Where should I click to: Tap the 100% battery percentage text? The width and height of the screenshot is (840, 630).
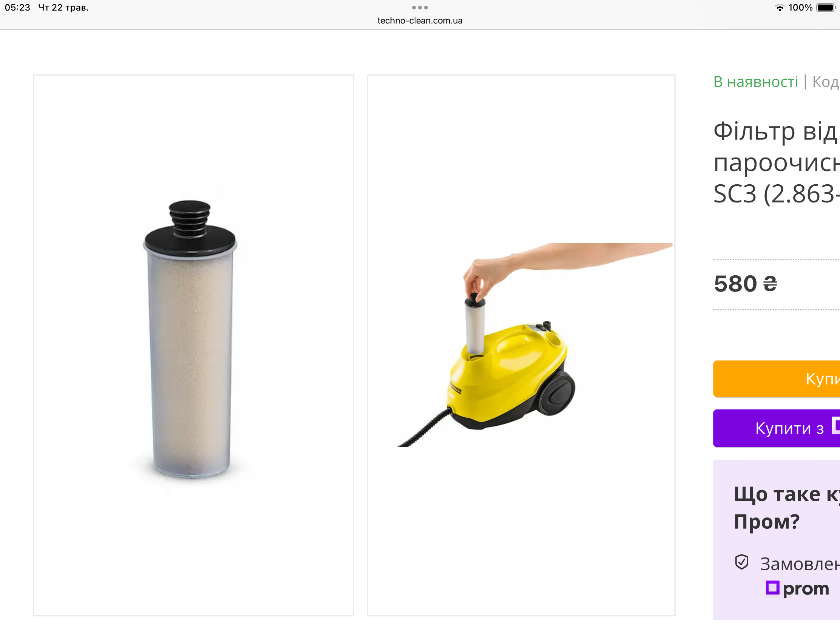tap(800, 8)
